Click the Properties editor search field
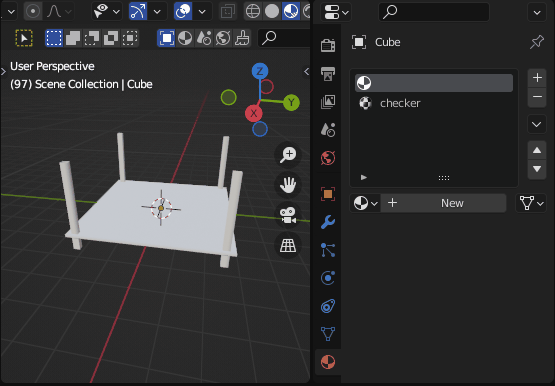This screenshot has width=555, height=386. click(434, 12)
